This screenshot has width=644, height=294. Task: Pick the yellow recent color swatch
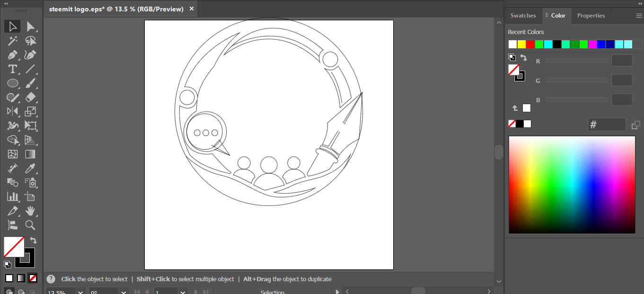click(x=521, y=44)
